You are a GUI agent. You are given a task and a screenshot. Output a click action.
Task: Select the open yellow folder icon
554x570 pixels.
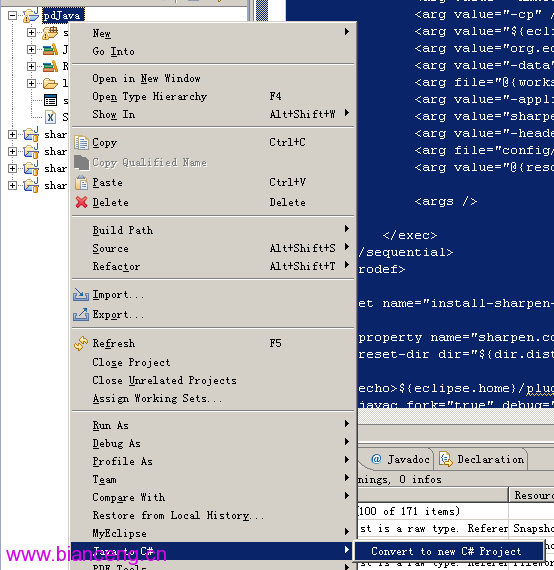click(50, 84)
